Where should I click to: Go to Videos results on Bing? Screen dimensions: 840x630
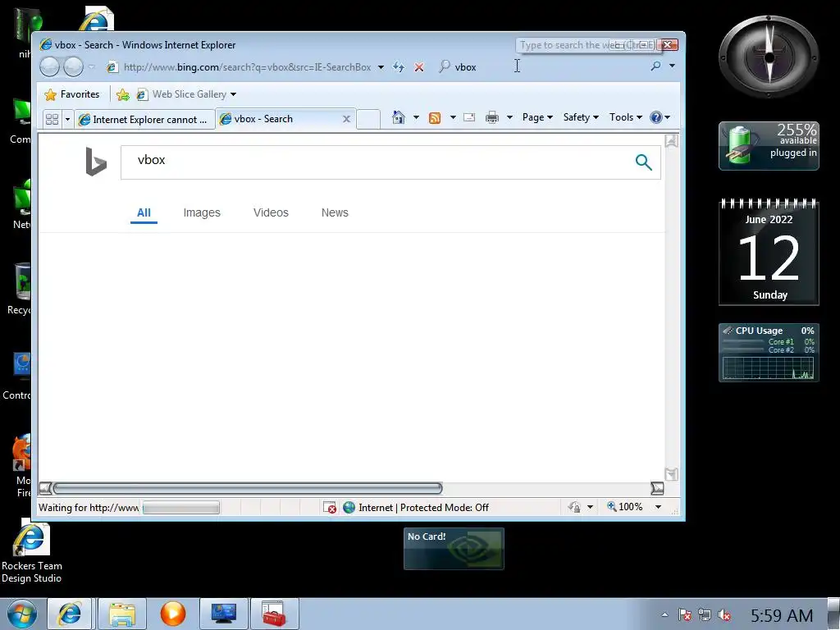click(271, 212)
